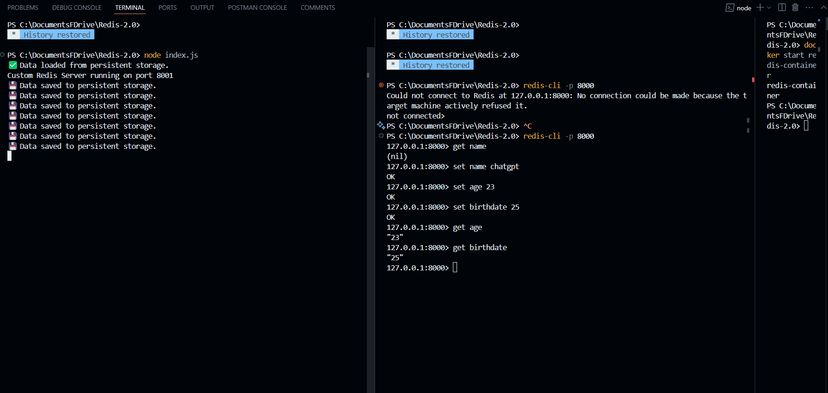Click the left terminal's History restored badge
The width and height of the screenshot is (828, 393).
point(51,35)
